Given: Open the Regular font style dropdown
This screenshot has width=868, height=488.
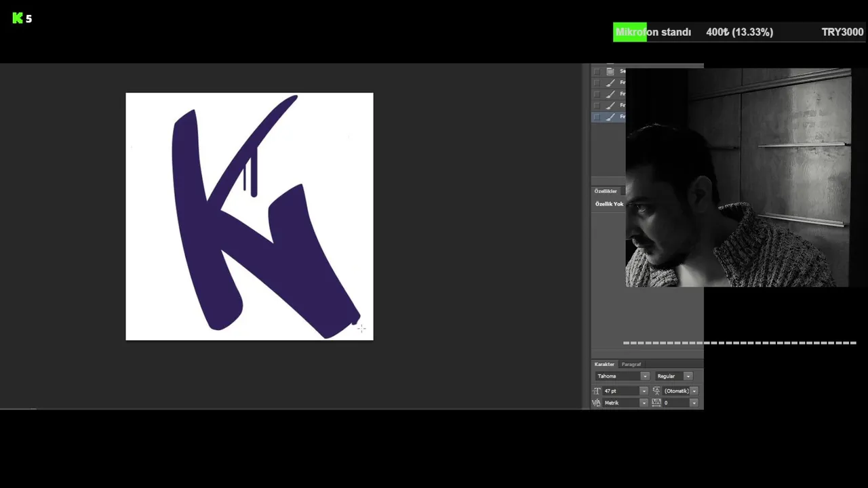Looking at the screenshot, I should tap(688, 376).
